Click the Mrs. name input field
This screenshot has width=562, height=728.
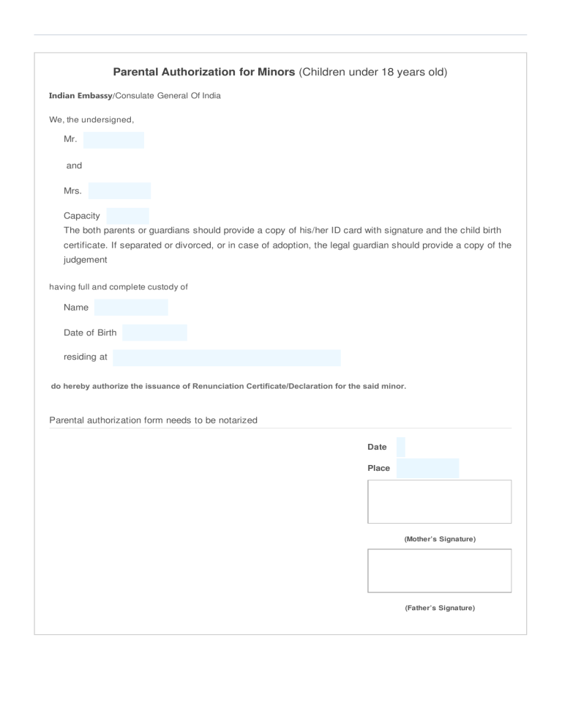(x=119, y=191)
